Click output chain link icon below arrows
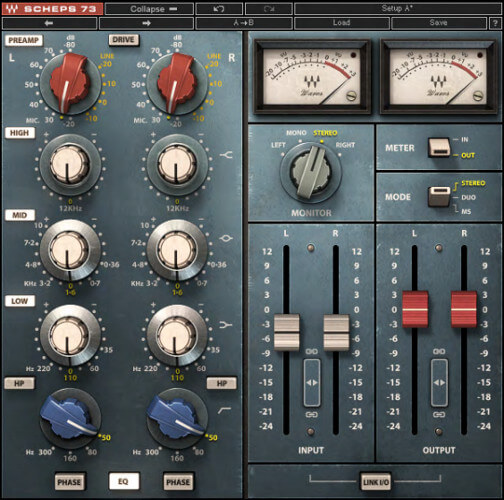Viewport: 504px width, 500px height. point(439,415)
